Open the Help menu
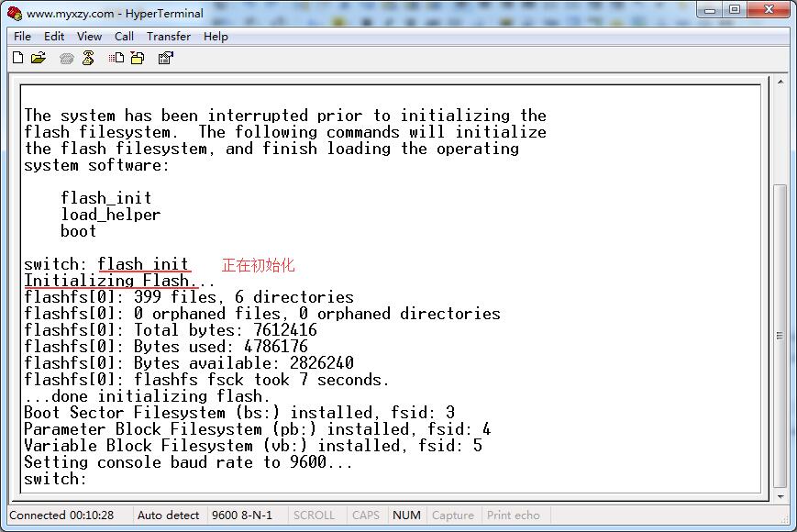 pos(216,36)
